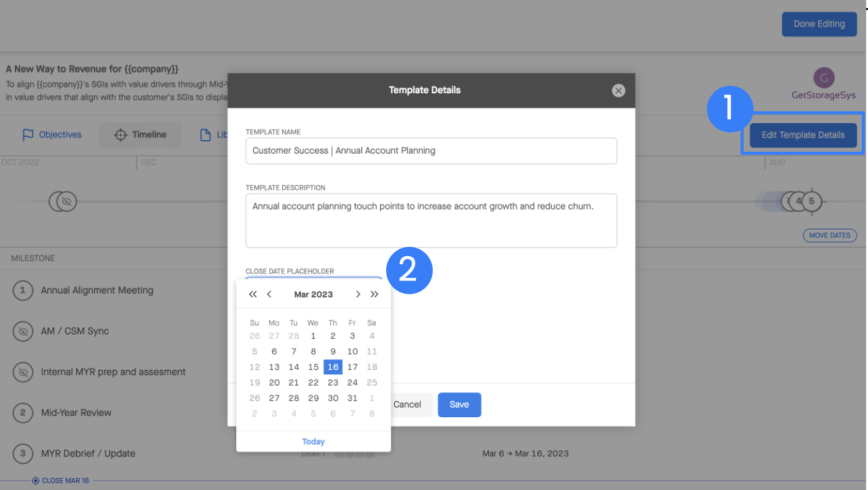Select the Objectives flag tab
Viewport: 868px width, 490px height.
tap(52, 135)
